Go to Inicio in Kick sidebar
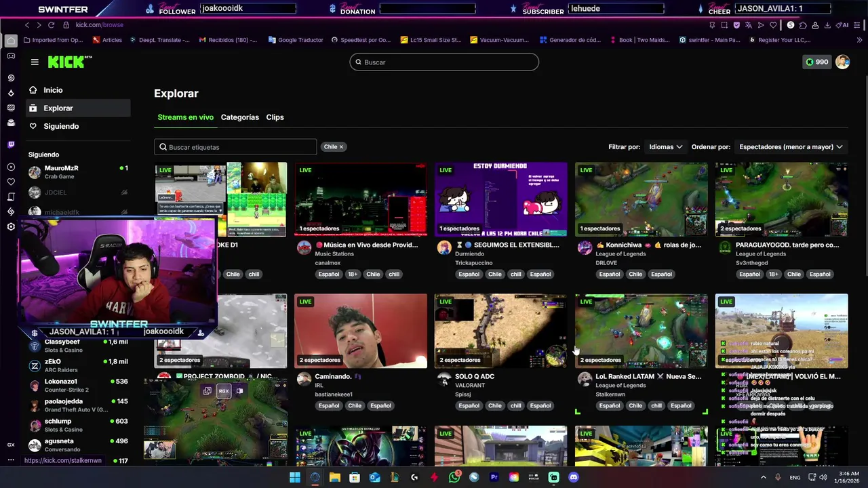Screen dimensions: 868x488 [79, 90]
